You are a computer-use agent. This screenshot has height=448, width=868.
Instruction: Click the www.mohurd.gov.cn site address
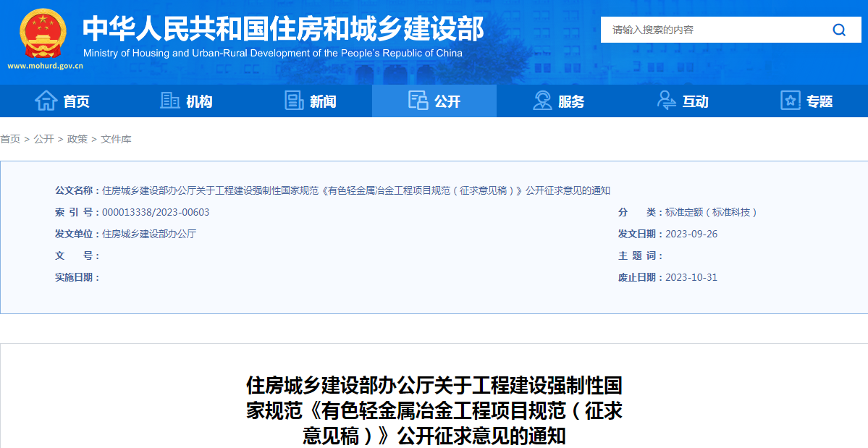coord(45,66)
